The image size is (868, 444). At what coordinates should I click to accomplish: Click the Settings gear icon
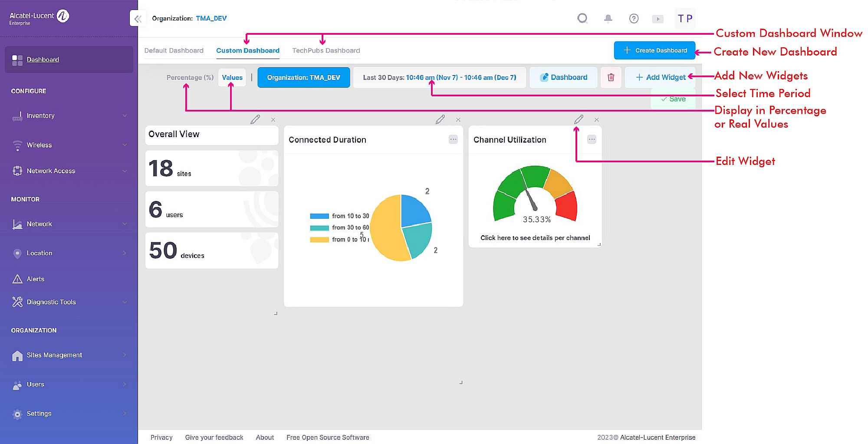pyautogui.click(x=17, y=414)
